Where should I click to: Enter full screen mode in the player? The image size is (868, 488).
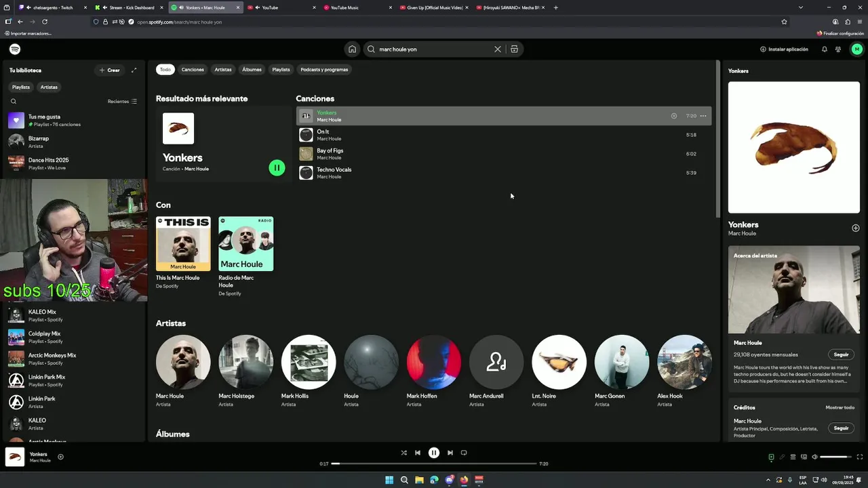point(860,457)
